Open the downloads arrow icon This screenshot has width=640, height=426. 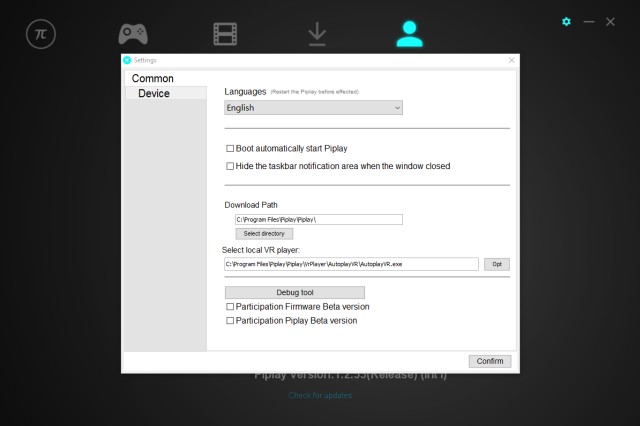pos(317,34)
